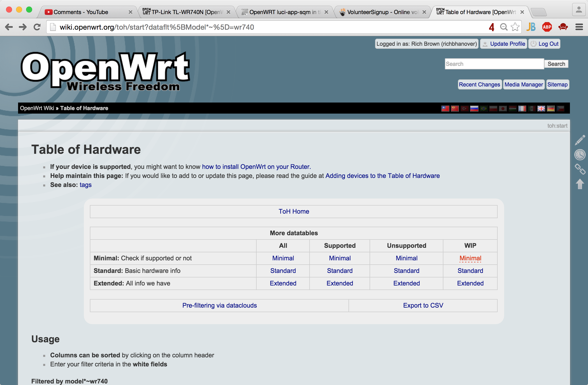Open the Chrome hamburger menu

tap(579, 27)
